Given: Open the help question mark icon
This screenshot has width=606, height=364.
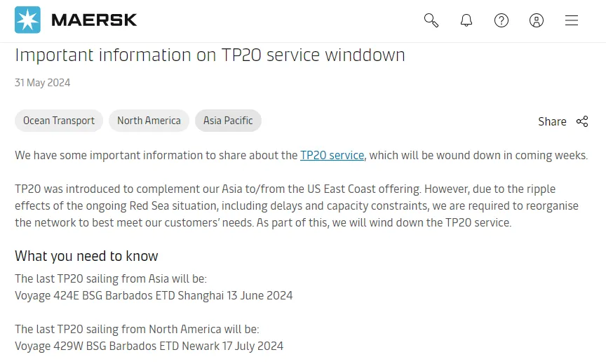Looking at the screenshot, I should pos(501,20).
